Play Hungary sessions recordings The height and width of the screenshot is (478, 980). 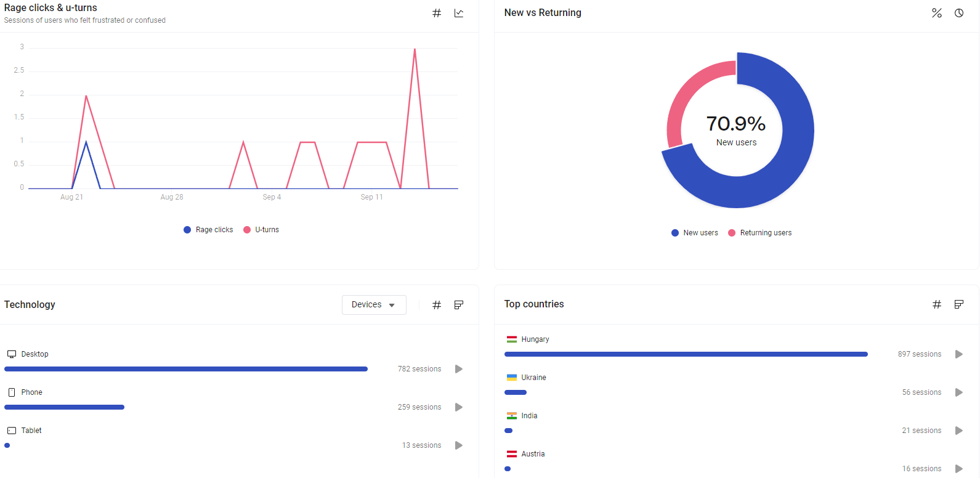coord(959,354)
